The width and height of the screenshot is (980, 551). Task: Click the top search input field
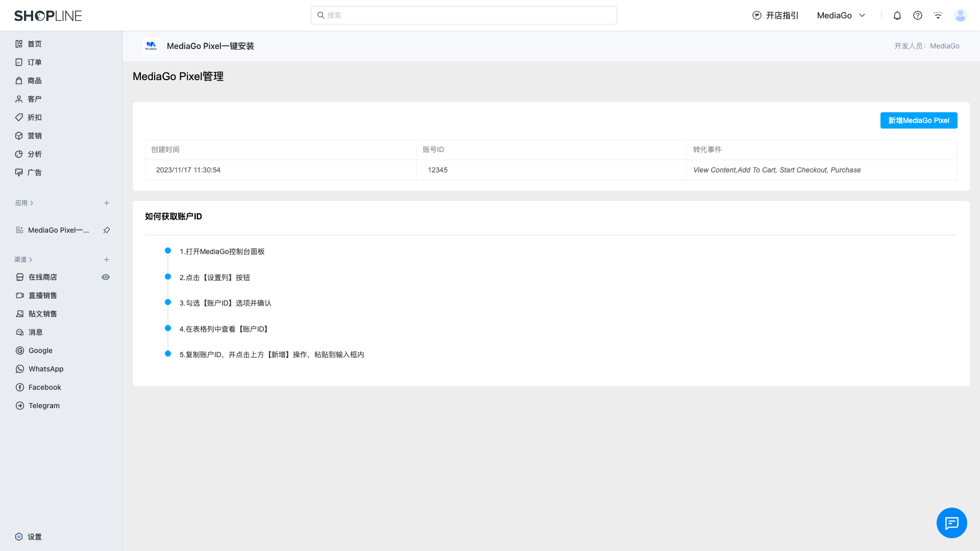point(463,15)
